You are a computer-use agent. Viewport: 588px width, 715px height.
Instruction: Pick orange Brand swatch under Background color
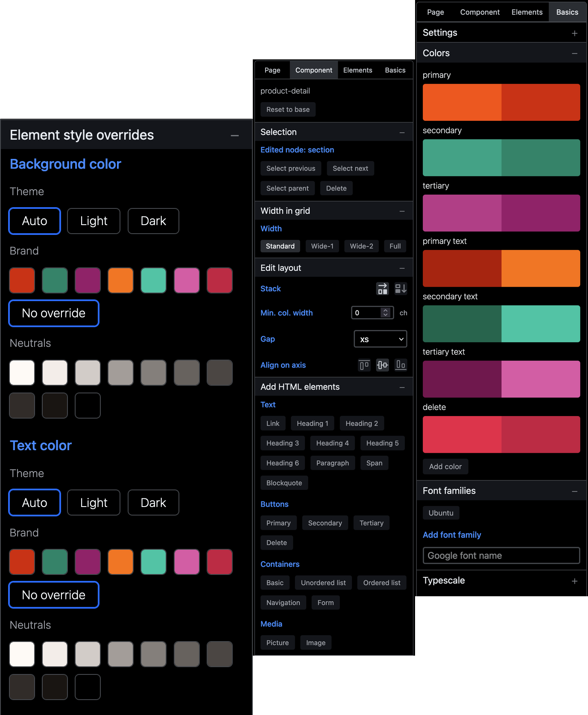pyautogui.click(x=120, y=281)
